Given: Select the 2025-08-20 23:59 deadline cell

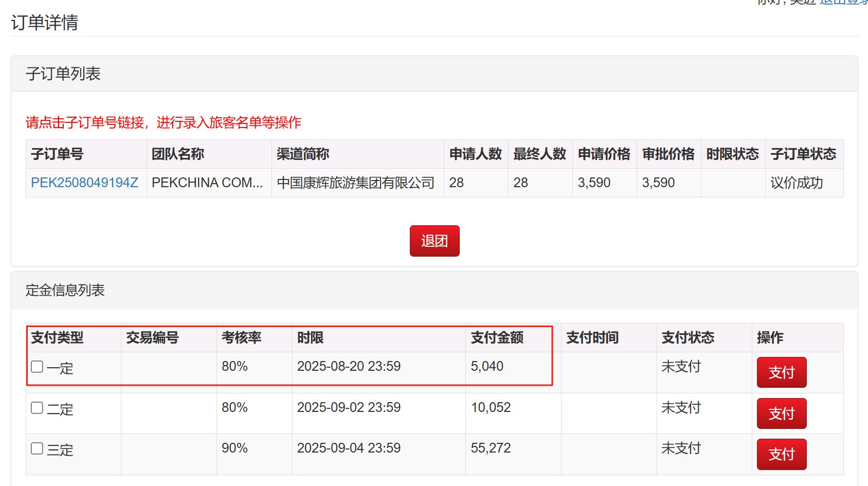Looking at the screenshot, I should [349, 366].
